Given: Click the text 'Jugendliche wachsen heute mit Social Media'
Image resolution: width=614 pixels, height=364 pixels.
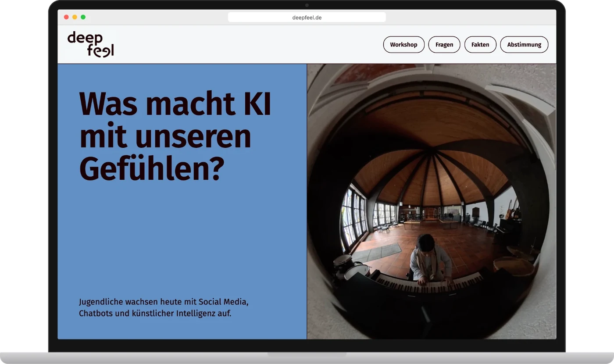Looking at the screenshot, I should [x=163, y=302].
